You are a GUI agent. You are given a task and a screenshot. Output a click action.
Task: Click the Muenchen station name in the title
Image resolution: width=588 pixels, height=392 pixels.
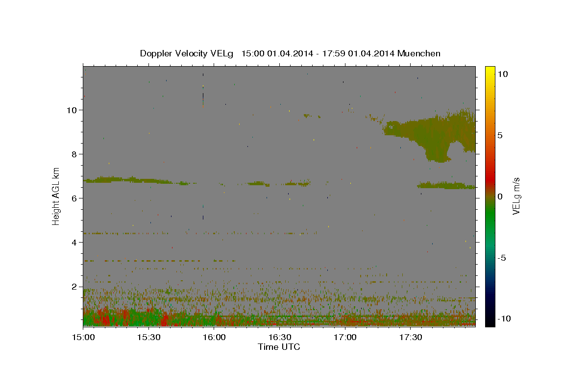(x=419, y=53)
